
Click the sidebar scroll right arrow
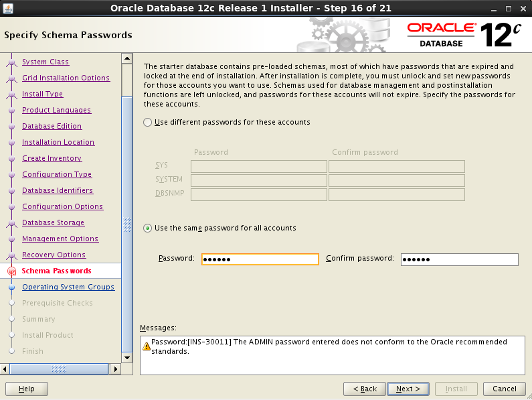point(116,369)
